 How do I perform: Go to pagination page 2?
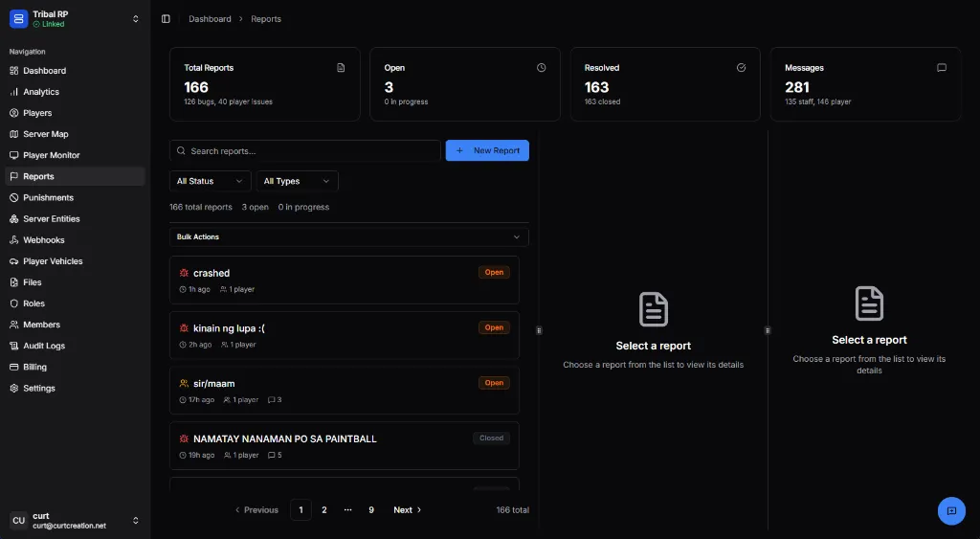(324, 509)
